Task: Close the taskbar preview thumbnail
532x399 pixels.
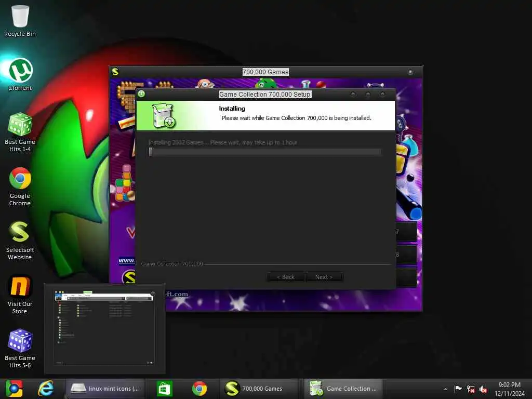Action: pyautogui.click(x=153, y=293)
